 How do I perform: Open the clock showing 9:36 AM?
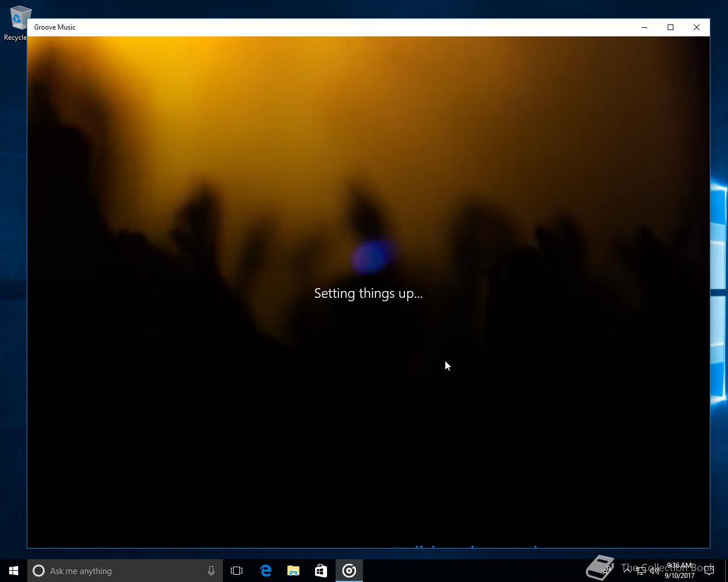click(680, 571)
